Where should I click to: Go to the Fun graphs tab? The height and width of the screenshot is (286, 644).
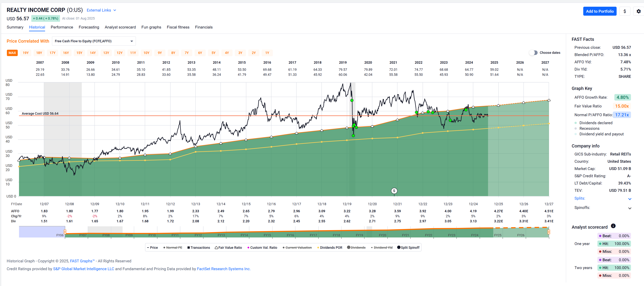coord(151,27)
